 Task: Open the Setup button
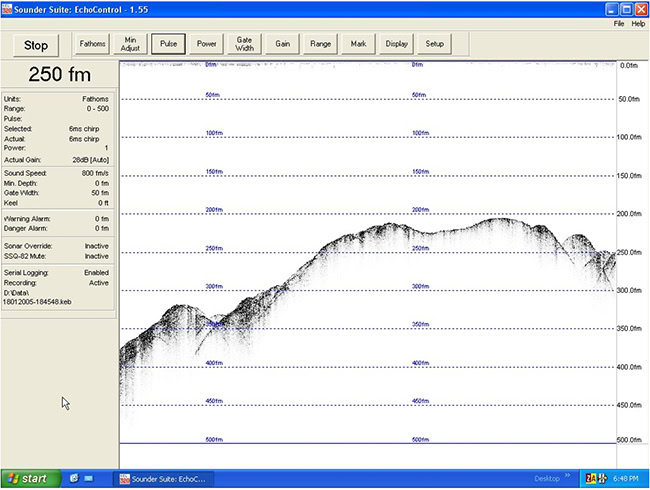(434, 44)
